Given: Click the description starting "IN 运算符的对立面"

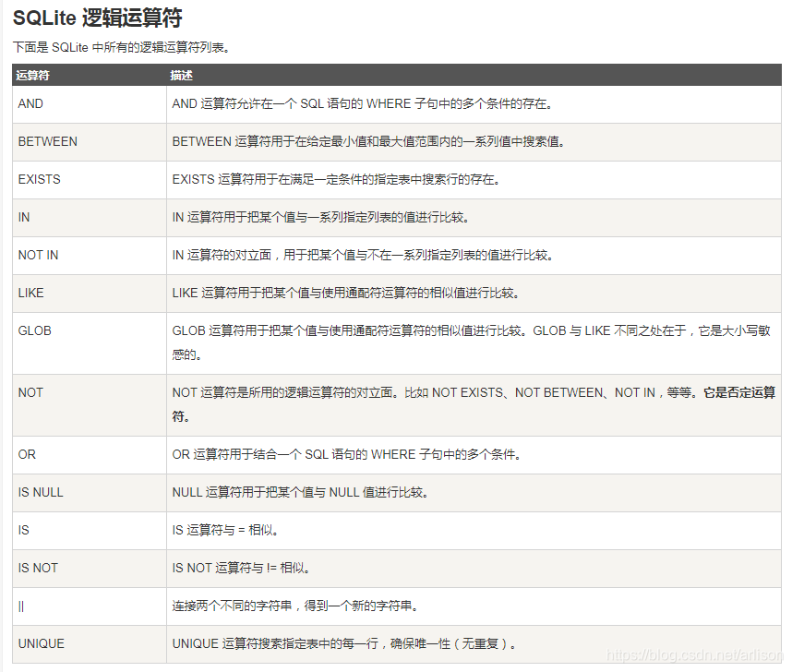Looking at the screenshot, I should [x=363, y=255].
